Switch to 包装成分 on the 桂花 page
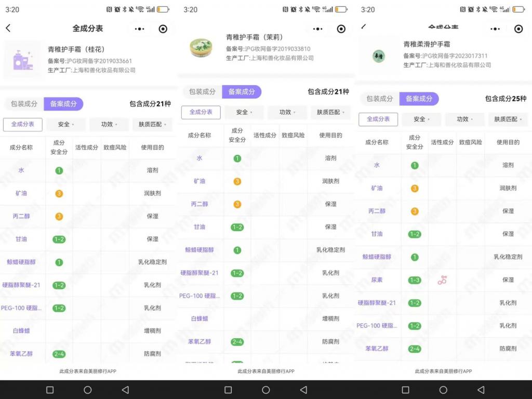This screenshot has width=532, height=399. (x=25, y=104)
